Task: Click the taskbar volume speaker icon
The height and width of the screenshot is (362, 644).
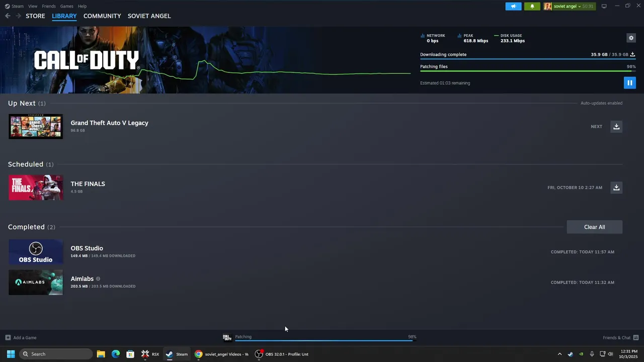Action: 610,354
